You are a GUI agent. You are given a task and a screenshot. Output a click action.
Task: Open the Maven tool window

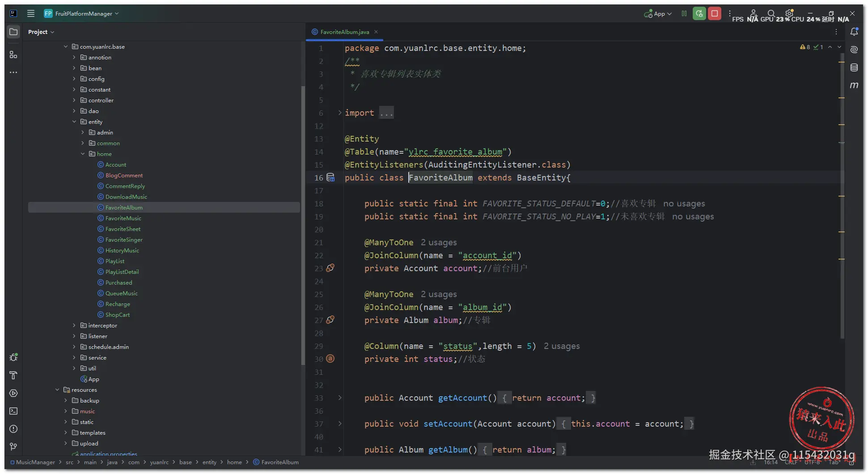click(x=854, y=85)
